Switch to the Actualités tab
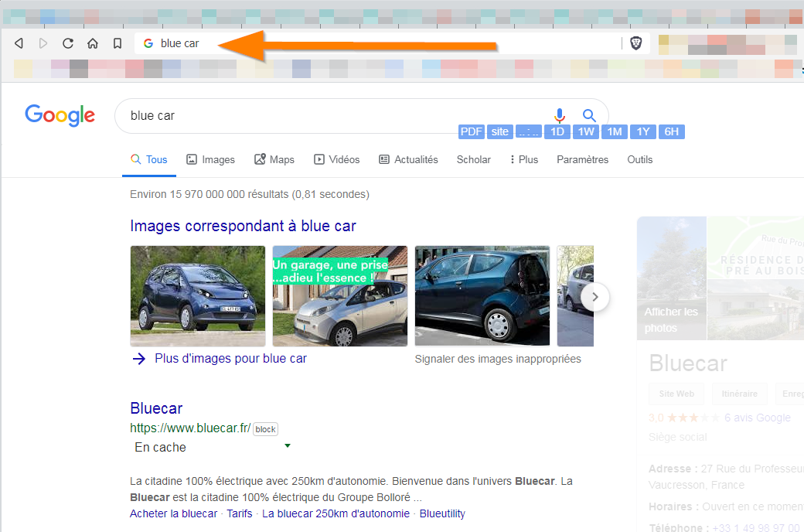 [x=408, y=159]
